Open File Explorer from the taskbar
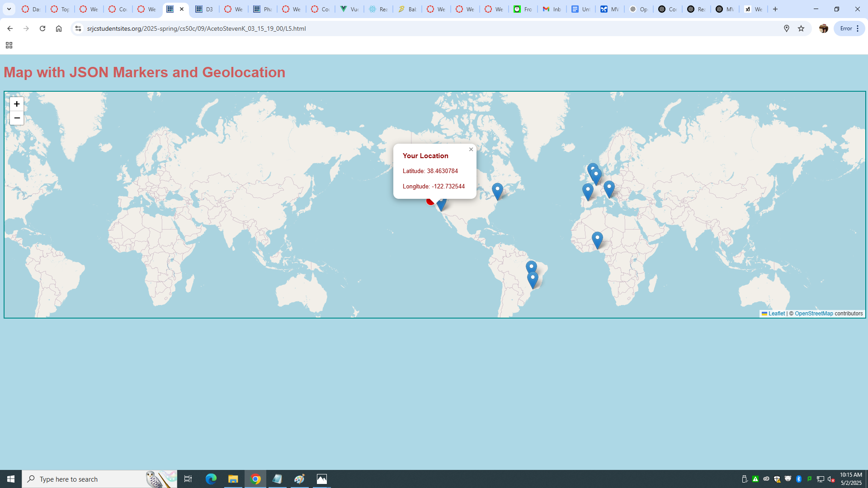This screenshot has width=868, height=488. [233, 479]
